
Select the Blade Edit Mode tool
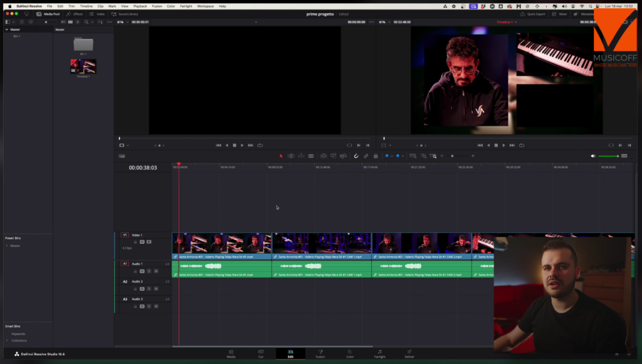pos(311,155)
